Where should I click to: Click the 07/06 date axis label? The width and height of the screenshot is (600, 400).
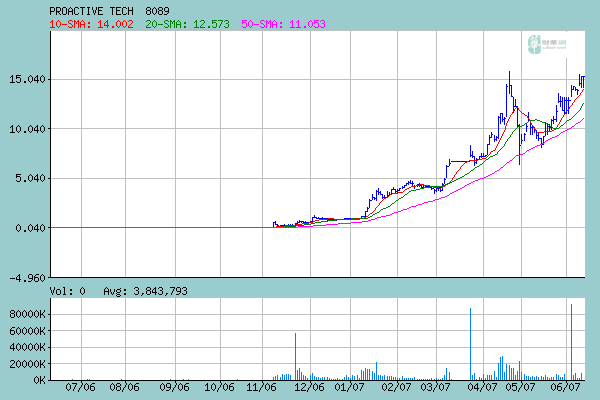(80, 387)
